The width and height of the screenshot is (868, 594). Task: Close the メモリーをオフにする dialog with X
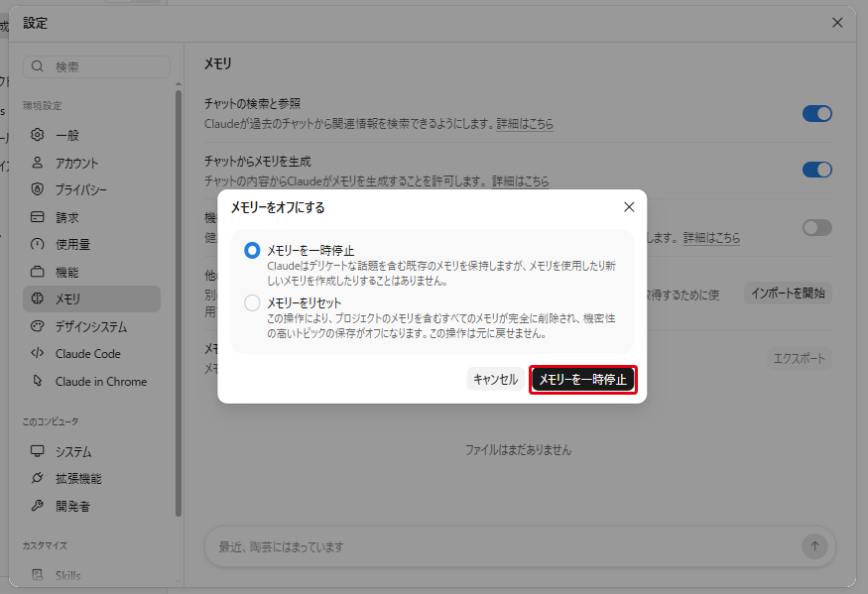629,207
